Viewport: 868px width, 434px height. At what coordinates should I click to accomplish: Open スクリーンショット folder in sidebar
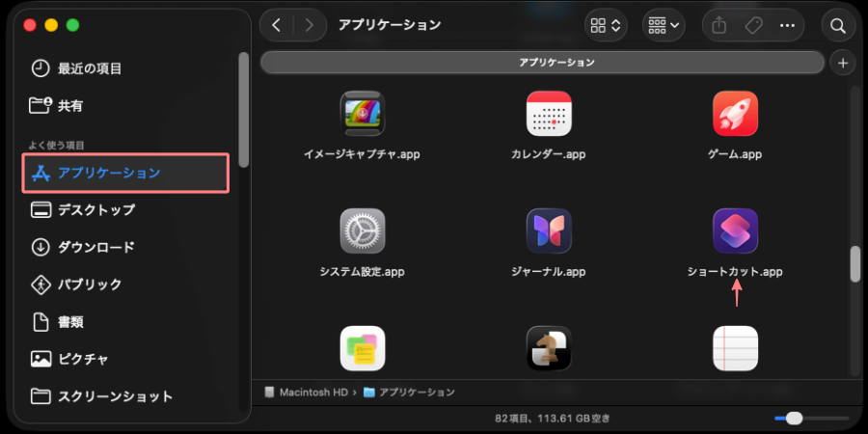pyautogui.click(x=125, y=396)
